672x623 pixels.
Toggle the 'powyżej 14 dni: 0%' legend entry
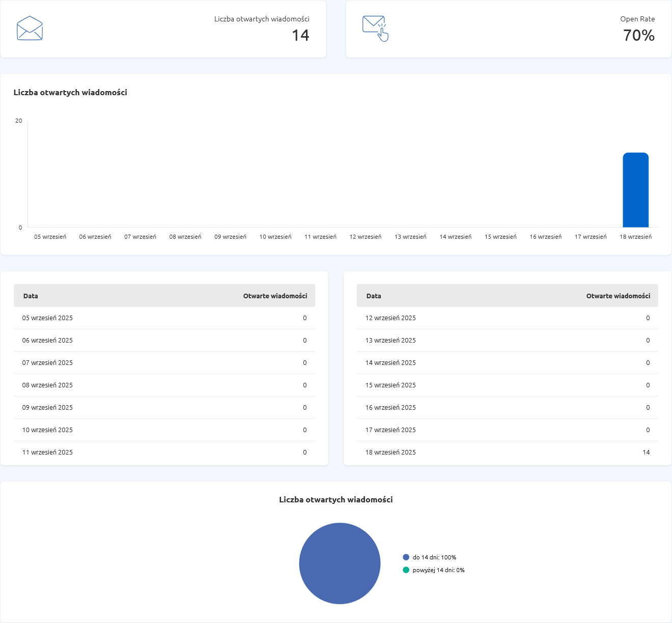point(438,570)
